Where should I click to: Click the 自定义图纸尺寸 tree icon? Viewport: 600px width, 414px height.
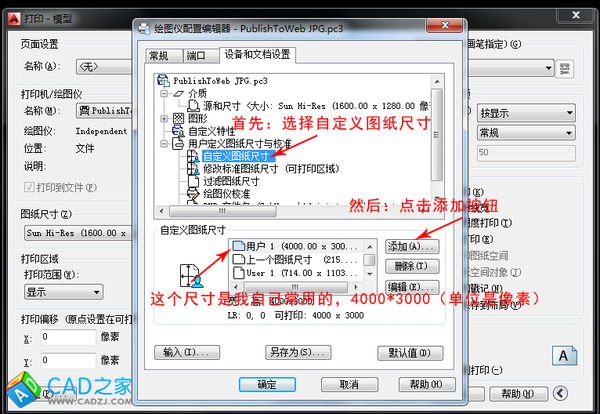pyautogui.click(x=193, y=156)
